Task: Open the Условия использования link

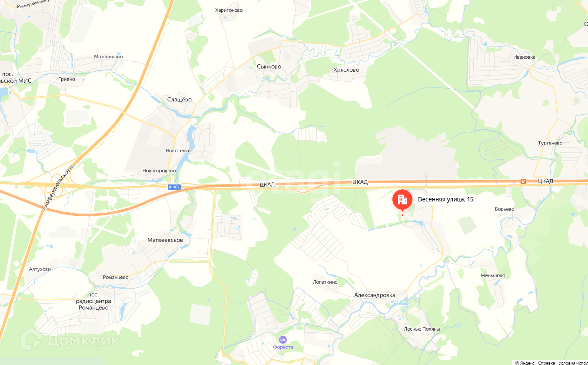Action: click(x=573, y=363)
